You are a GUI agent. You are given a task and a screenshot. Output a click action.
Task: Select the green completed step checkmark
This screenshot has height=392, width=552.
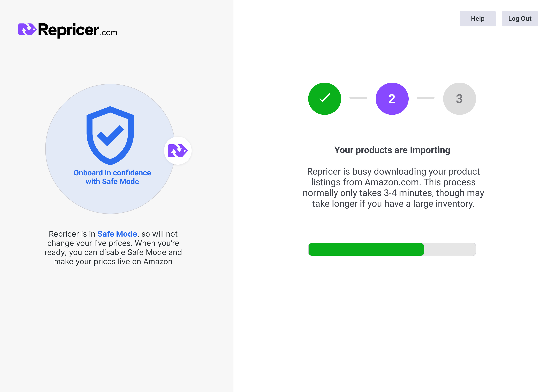point(324,99)
